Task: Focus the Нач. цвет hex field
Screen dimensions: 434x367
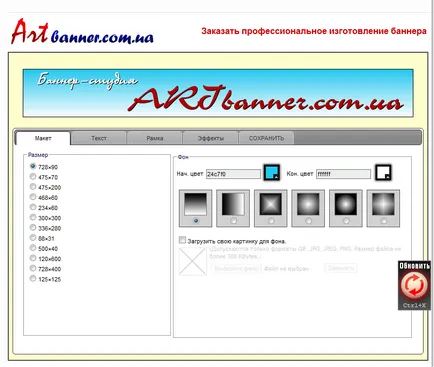Action: click(x=233, y=174)
